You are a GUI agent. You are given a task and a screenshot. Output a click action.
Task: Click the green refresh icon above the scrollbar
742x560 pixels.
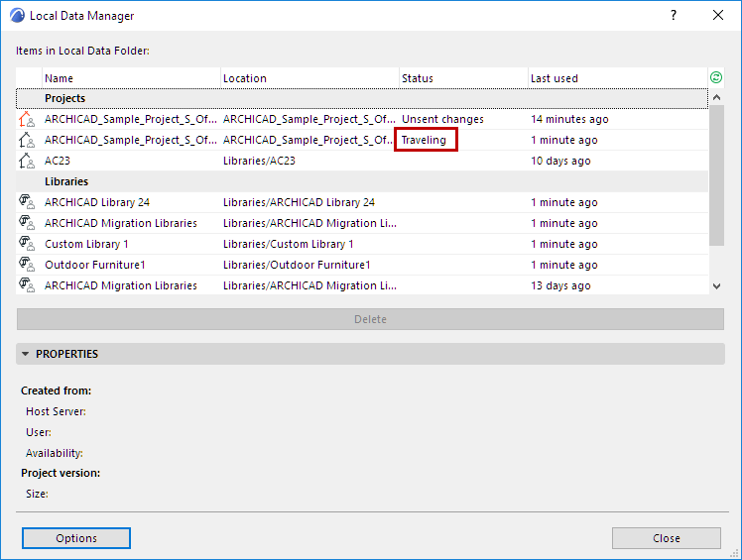tap(716, 77)
